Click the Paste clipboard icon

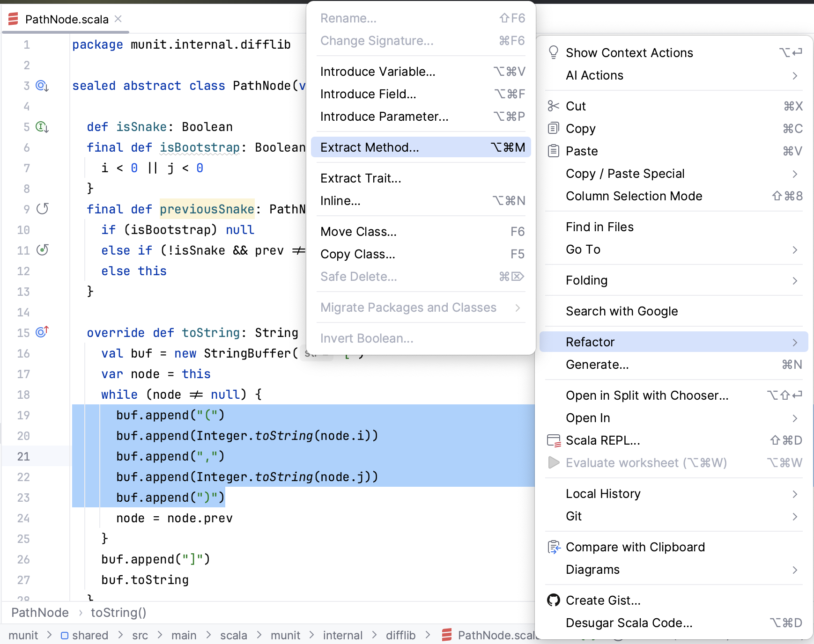554,151
